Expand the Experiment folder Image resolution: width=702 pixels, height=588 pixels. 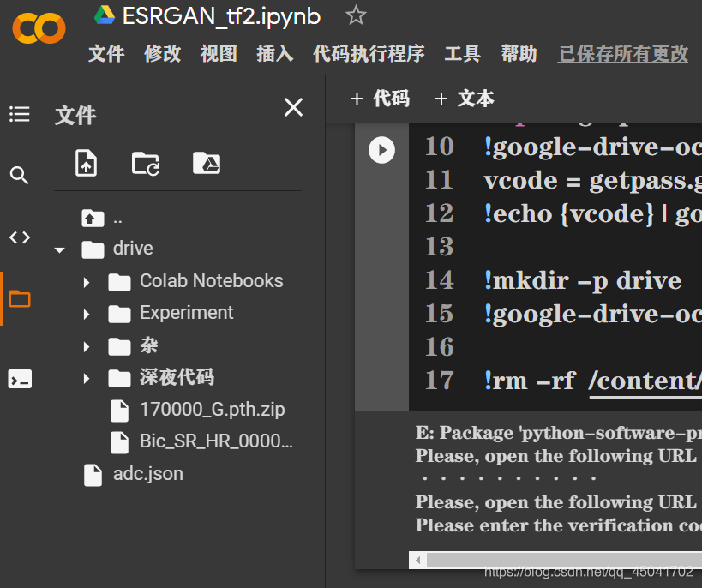pyautogui.click(x=87, y=315)
